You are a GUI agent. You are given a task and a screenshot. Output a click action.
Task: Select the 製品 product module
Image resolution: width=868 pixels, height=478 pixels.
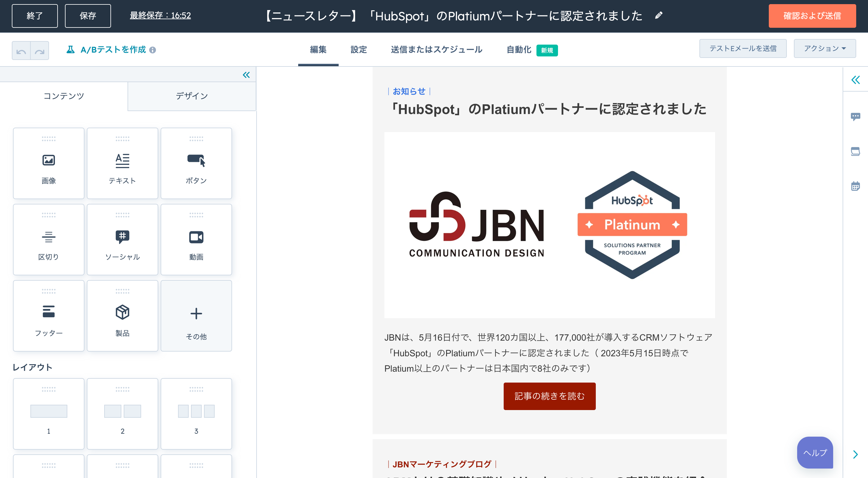click(122, 316)
